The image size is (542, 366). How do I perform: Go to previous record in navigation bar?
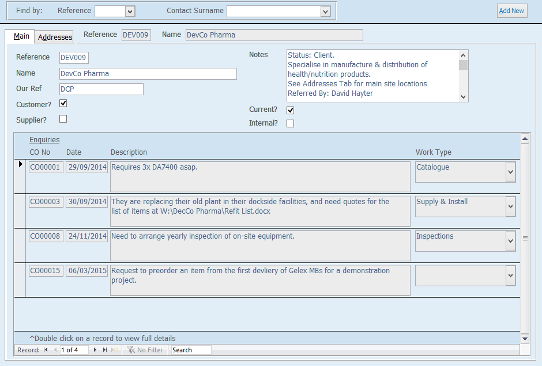pyautogui.click(x=55, y=350)
